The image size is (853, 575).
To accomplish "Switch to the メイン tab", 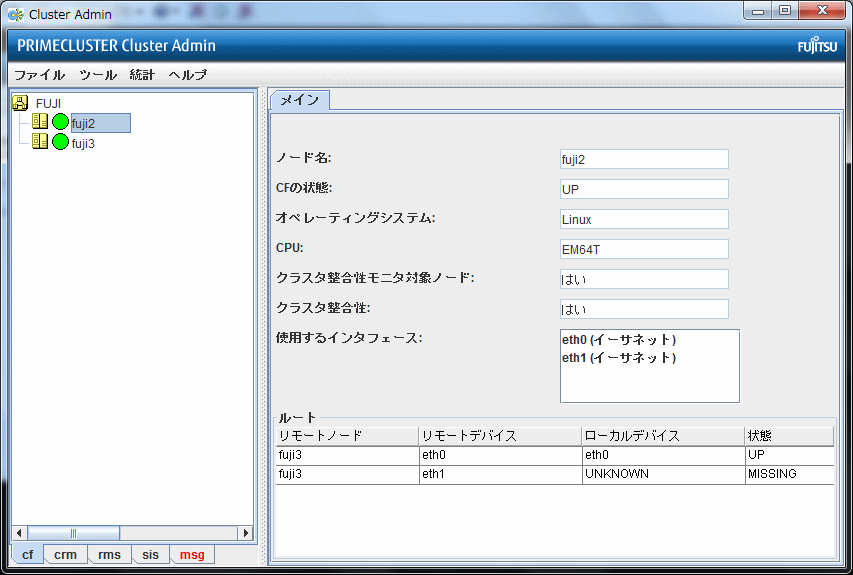I will pos(300,100).
